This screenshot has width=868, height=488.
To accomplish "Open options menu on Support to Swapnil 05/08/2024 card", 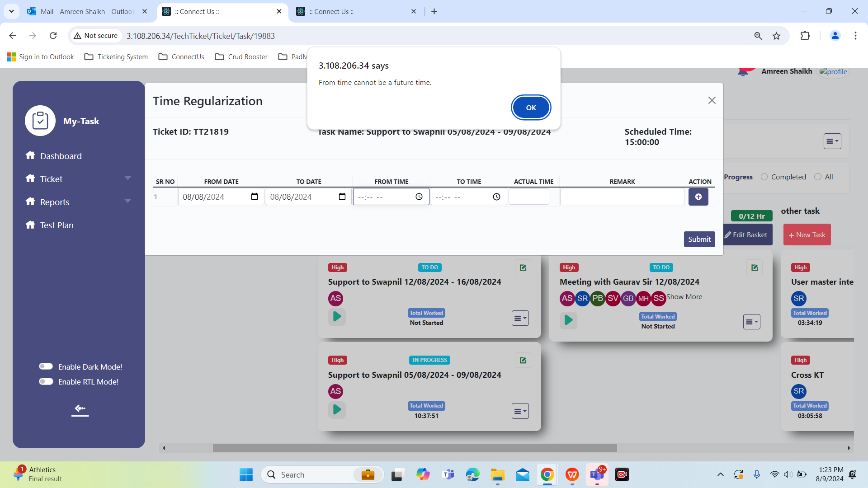I will point(520,411).
